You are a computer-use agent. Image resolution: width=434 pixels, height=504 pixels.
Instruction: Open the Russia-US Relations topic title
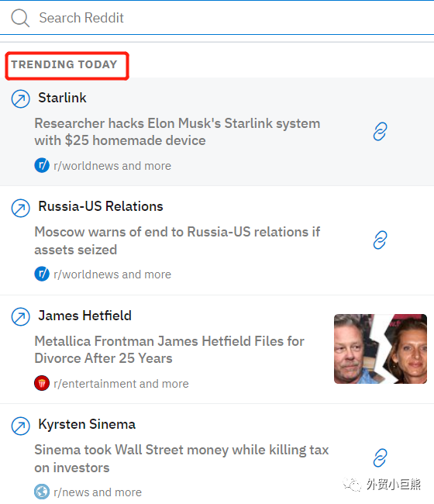coord(101,206)
